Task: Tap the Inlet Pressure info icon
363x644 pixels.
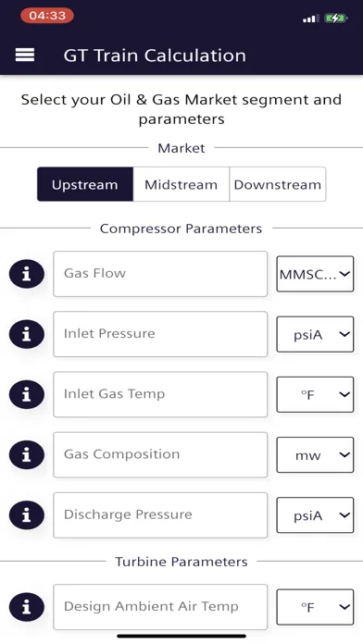Action: click(x=27, y=334)
